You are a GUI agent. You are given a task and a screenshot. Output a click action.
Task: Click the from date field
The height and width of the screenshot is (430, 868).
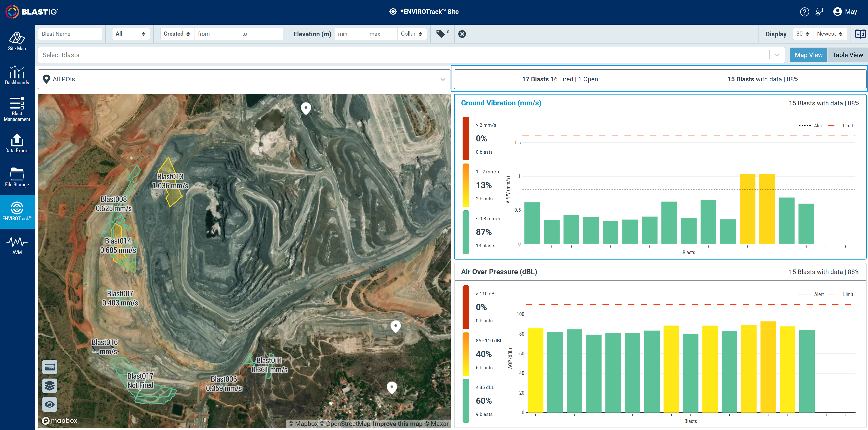(x=217, y=34)
